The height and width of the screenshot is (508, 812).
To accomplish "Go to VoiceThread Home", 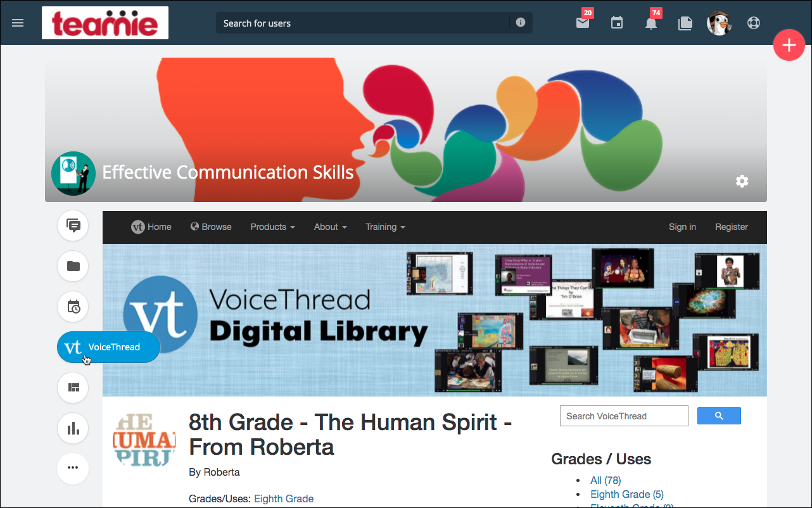I will pyautogui.click(x=151, y=227).
